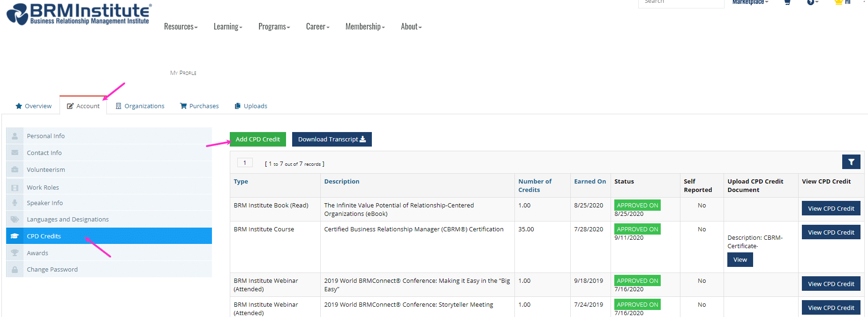868x317 pixels.
Task: View CPD Credit for Storyteller Meeting webinar
Action: [831, 308]
